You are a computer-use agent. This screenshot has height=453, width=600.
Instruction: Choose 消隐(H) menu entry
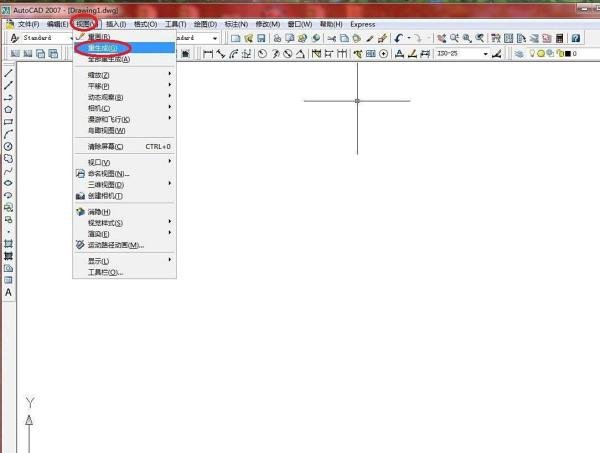pyautogui.click(x=124, y=212)
